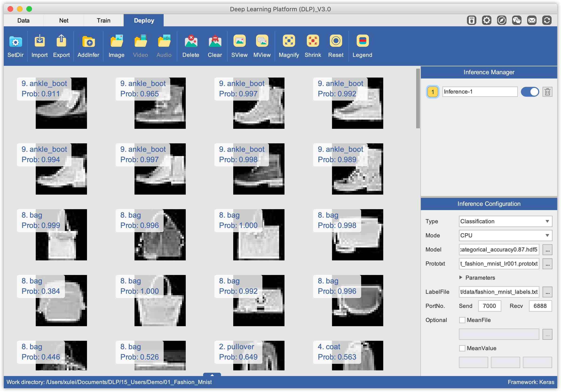Click the SetDir folder icon
561x392 pixels.
click(15, 42)
